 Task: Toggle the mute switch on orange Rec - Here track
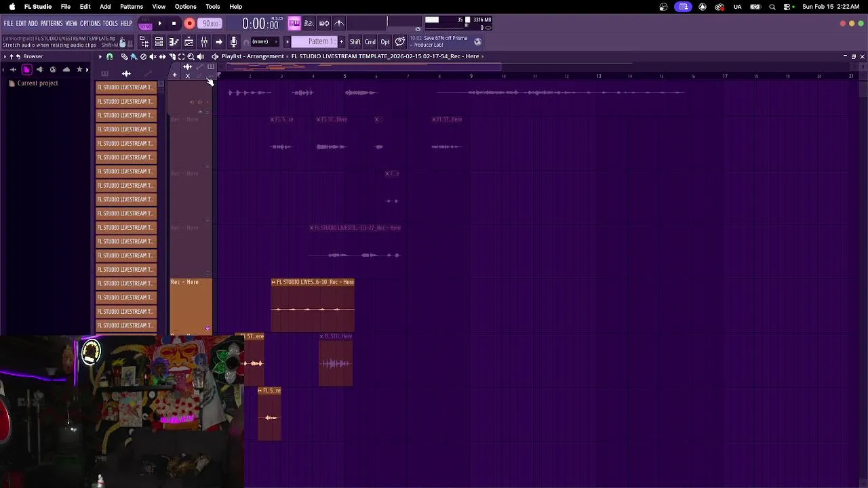pos(208,329)
